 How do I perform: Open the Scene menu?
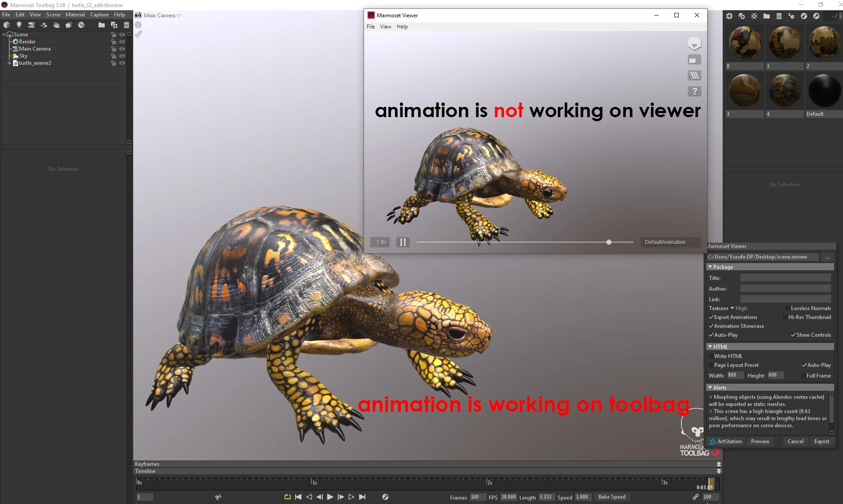(x=53, y=15)
